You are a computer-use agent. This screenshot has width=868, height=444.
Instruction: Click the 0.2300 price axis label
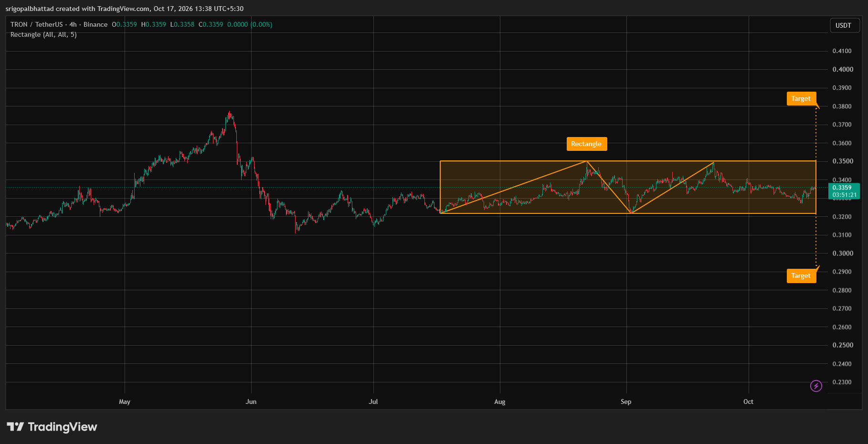pos(842,382)
